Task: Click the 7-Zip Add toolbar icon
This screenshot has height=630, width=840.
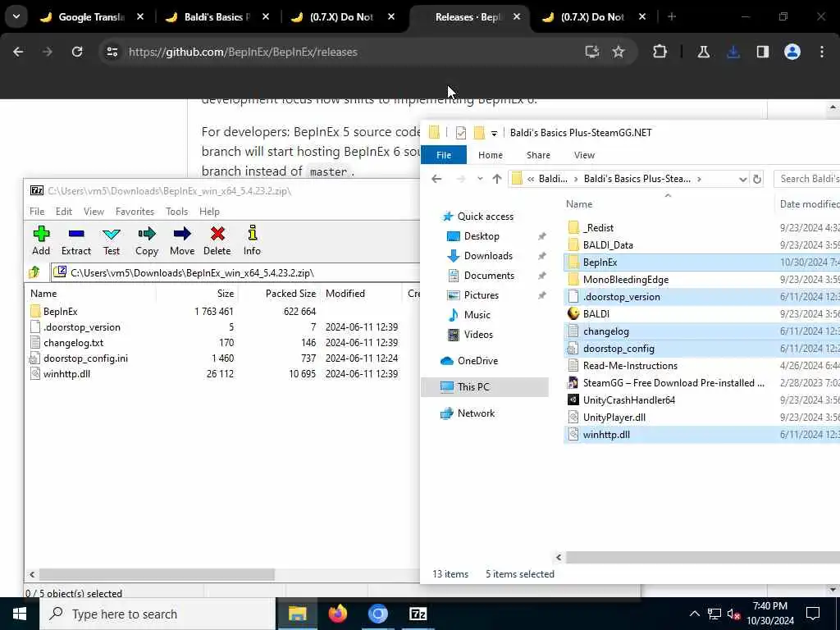Action: click(x=41, y=240)
